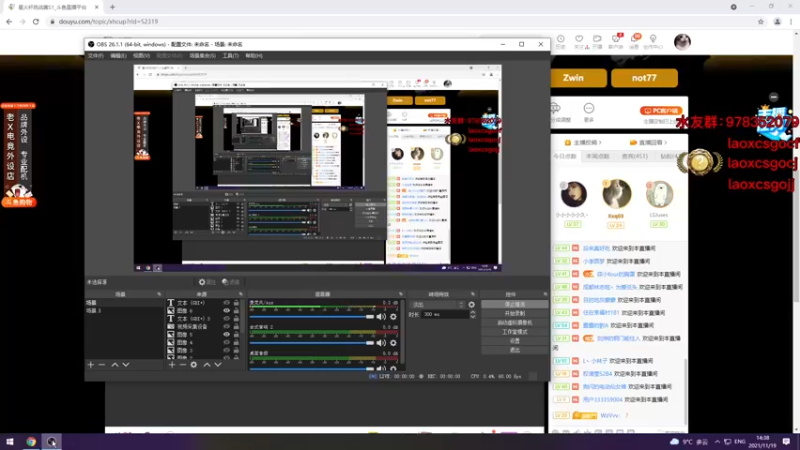The image size is (800, 450).
Task: Toggle visibility of 文本 (GDI+) source
Action: (x=227, y=303)
